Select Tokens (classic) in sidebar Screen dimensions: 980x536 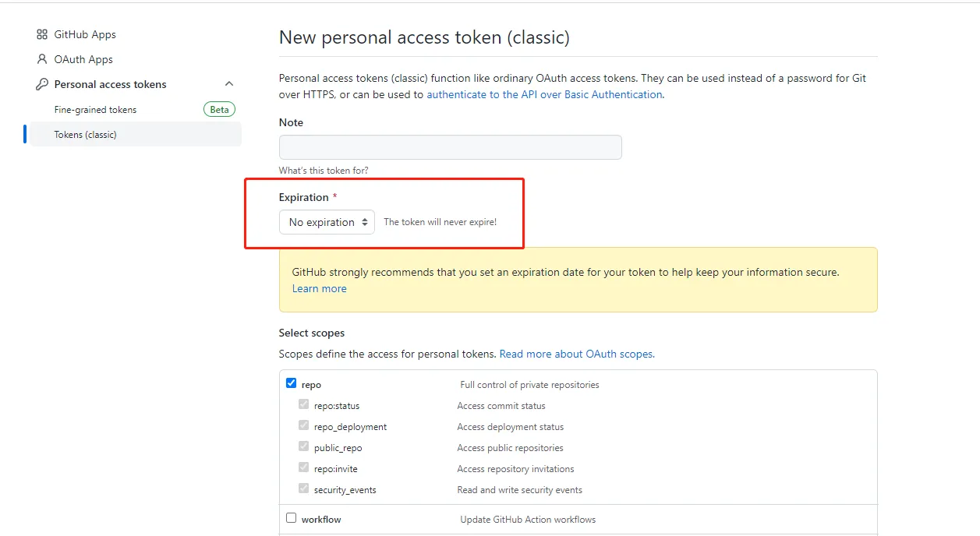pyautogui.click(x=85, y=135)
